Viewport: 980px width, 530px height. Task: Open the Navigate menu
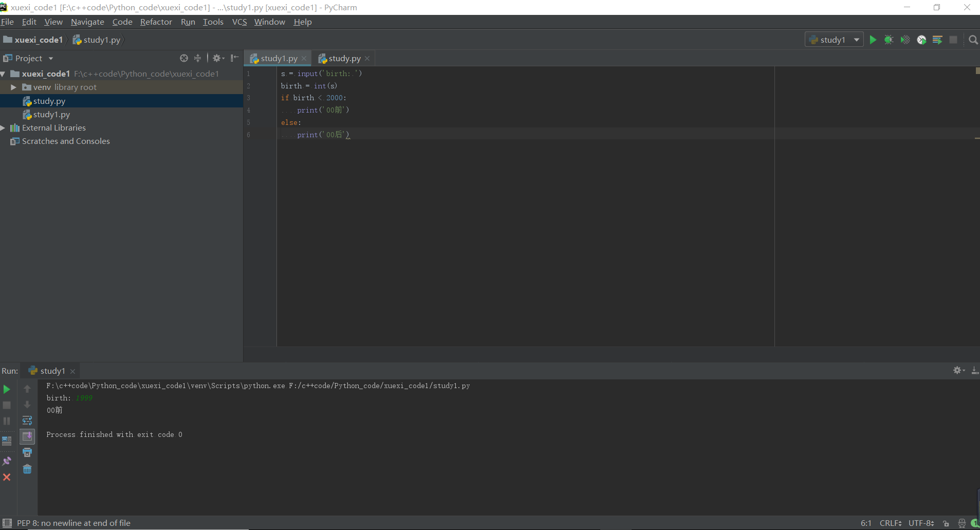point(87,22)
